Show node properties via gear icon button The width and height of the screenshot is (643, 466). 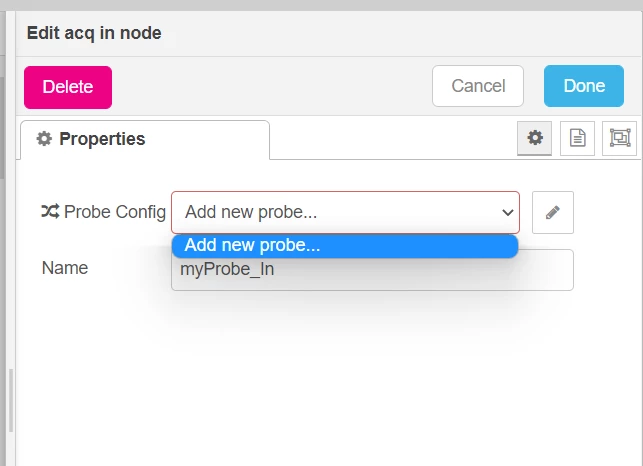click(534, 138)
